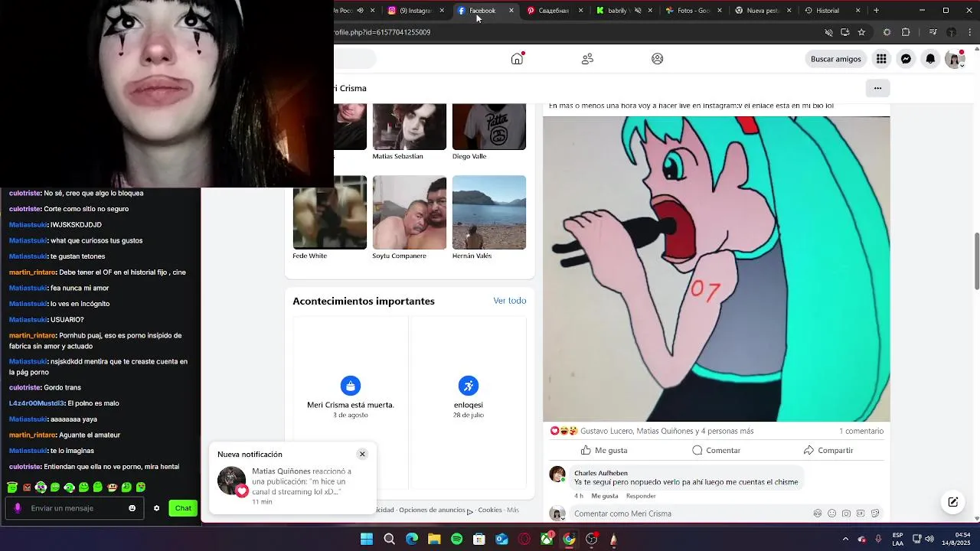Add a sticker to the comment

875,514
